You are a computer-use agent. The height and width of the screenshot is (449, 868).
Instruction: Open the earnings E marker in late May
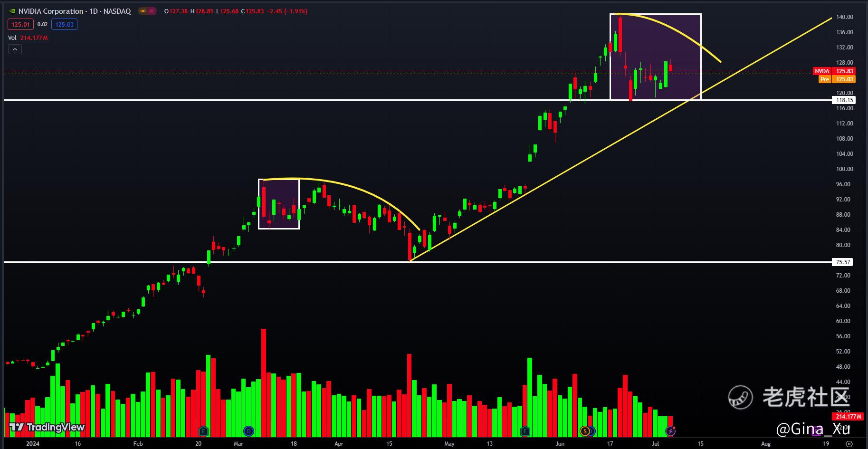525,431
